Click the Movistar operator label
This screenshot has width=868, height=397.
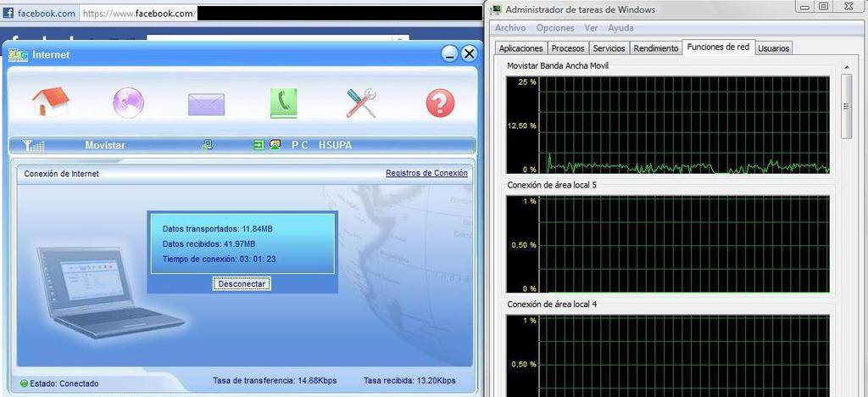pyautogui.click(x=105, y=145)
